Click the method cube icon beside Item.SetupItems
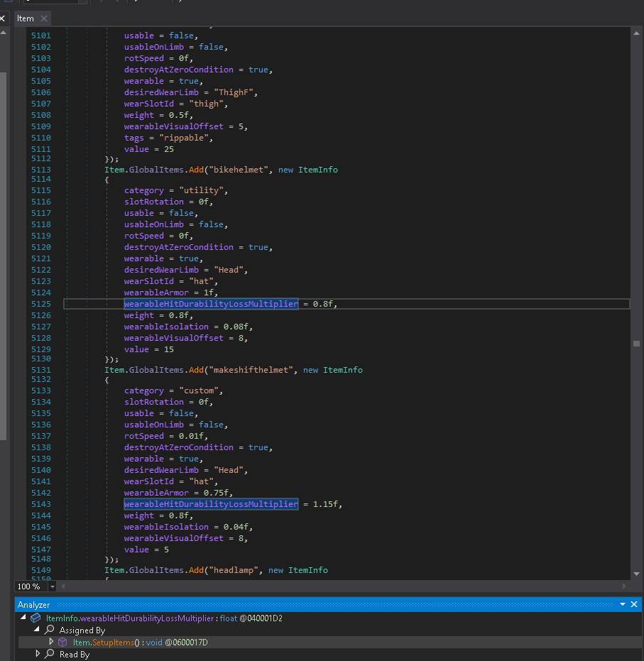The image size is (644, 661). pyautogui.click(x=62, y=642)
